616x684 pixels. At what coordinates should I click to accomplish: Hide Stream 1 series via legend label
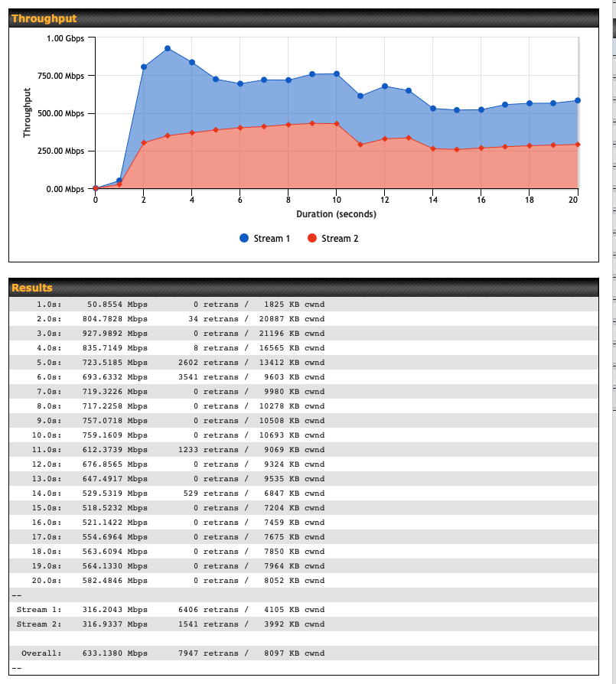tap(272, 239)
